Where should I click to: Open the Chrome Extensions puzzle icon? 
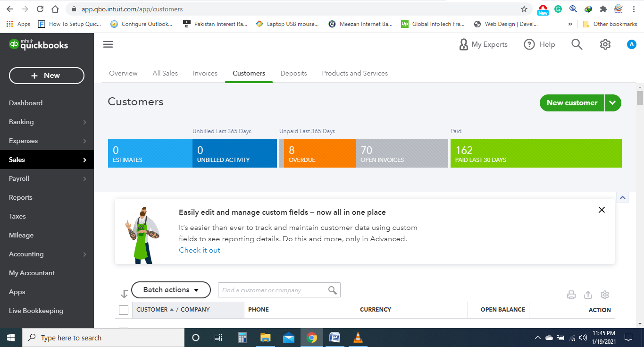[603, 9]
